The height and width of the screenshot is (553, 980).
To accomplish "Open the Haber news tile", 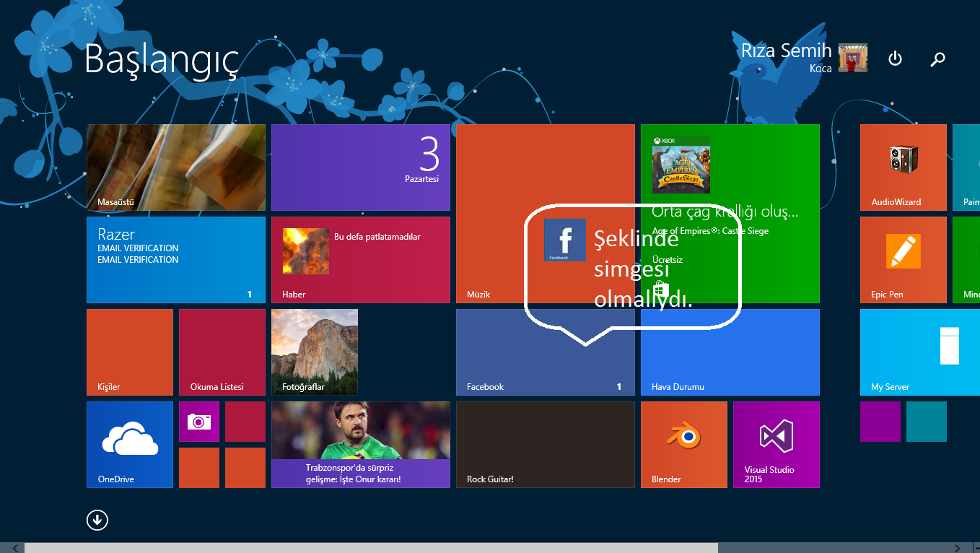I will (360, 260).
